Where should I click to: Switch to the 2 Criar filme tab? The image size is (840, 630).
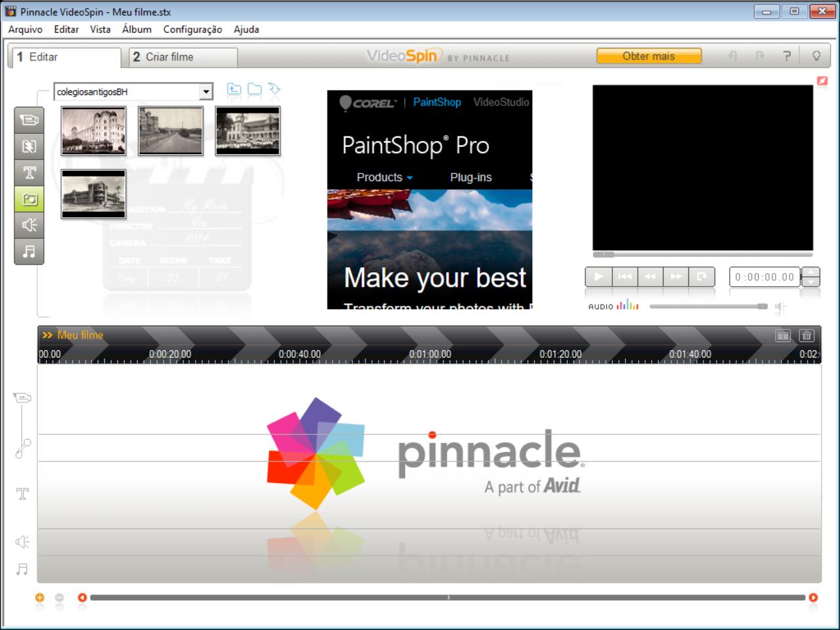pyautogui.click(x=183, y=57)
